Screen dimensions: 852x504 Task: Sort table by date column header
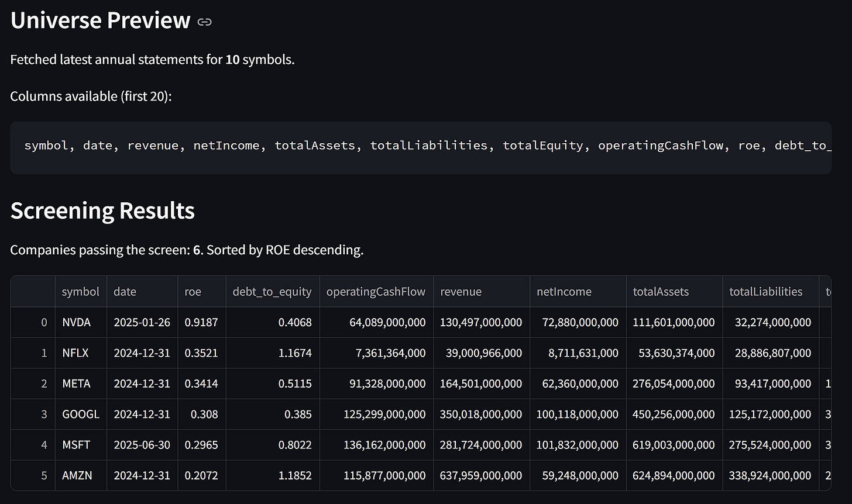(142, 291)
